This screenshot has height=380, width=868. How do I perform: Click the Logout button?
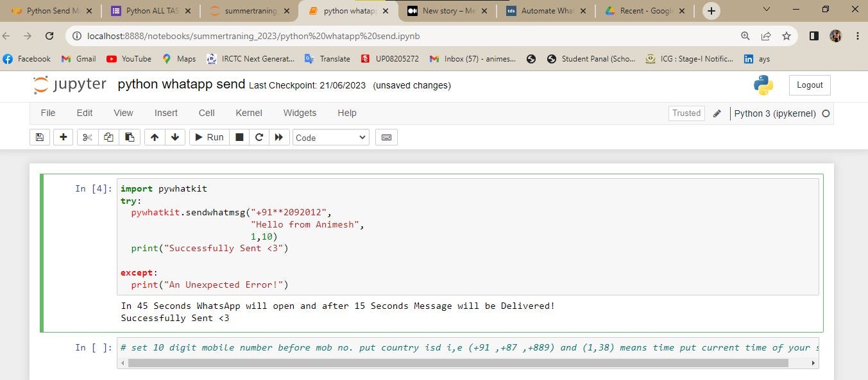(809, 84)
